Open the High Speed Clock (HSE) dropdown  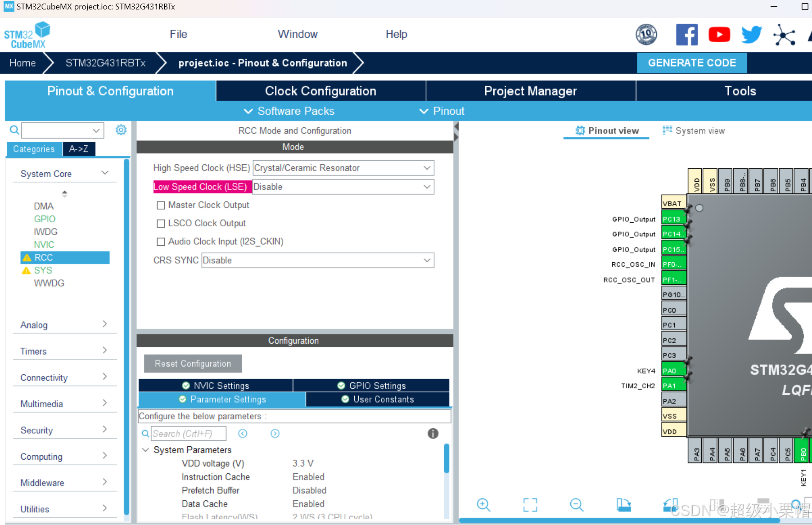343,168
